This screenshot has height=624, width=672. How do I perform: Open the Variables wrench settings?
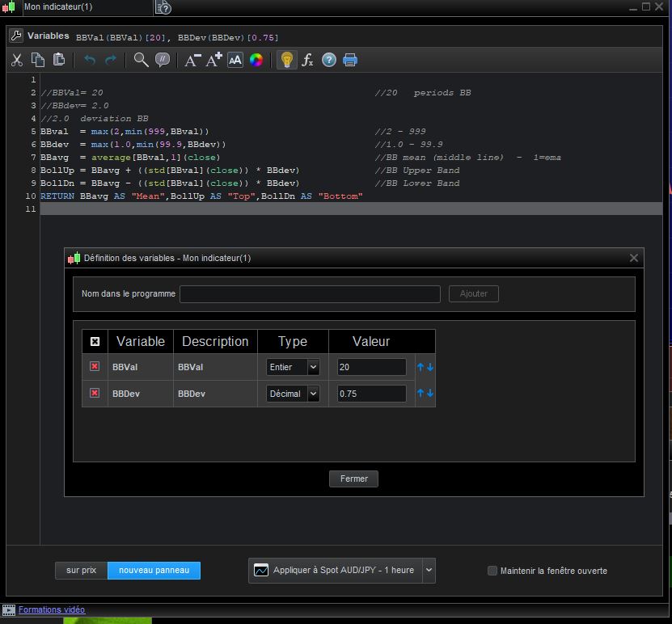pos(16,36)
